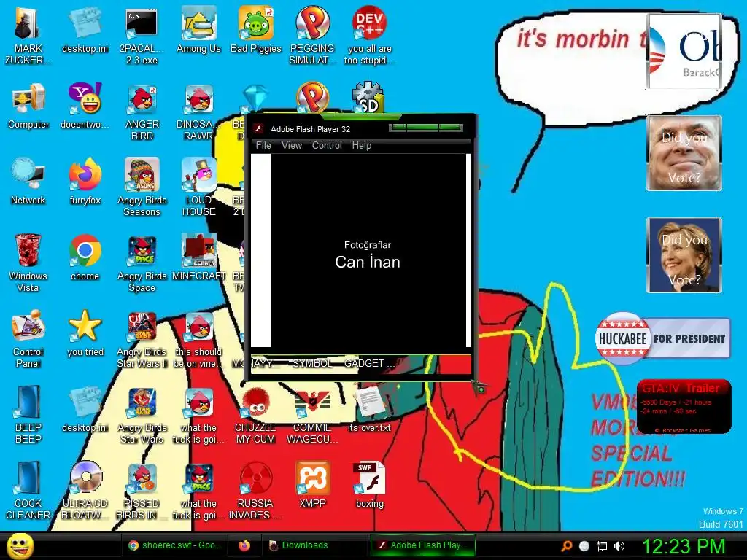Click the 12:23 PM clock

pos(684,546)
